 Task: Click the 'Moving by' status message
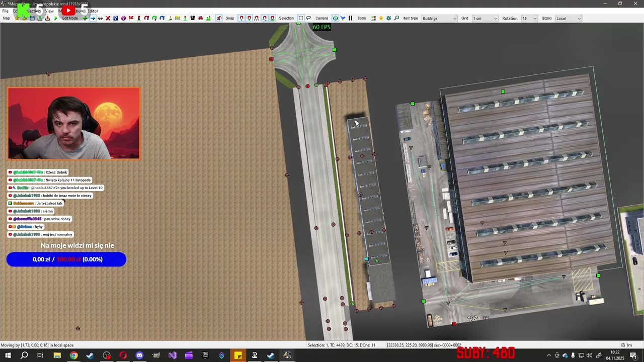tap(37, 345)
